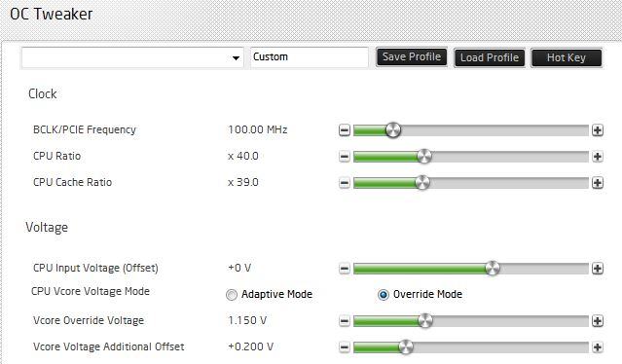Open the profile selection dropdown
The width and height of the screenshot is (622, 364).
click(x=132, y=57)
